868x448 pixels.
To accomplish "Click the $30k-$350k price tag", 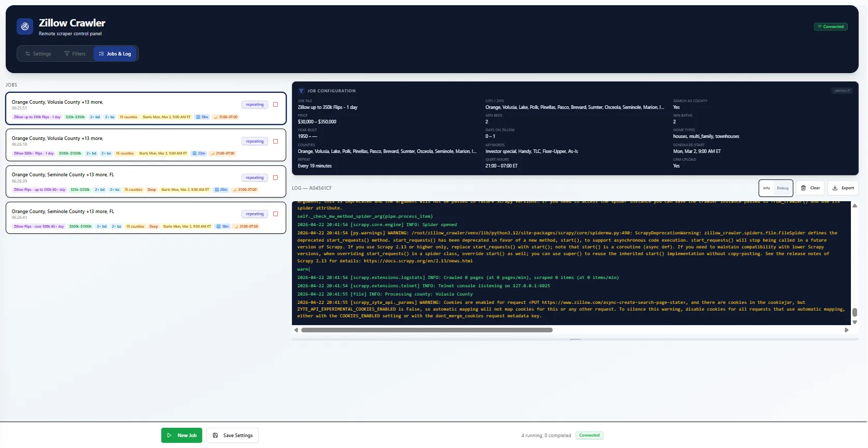I will coord(75,117).
